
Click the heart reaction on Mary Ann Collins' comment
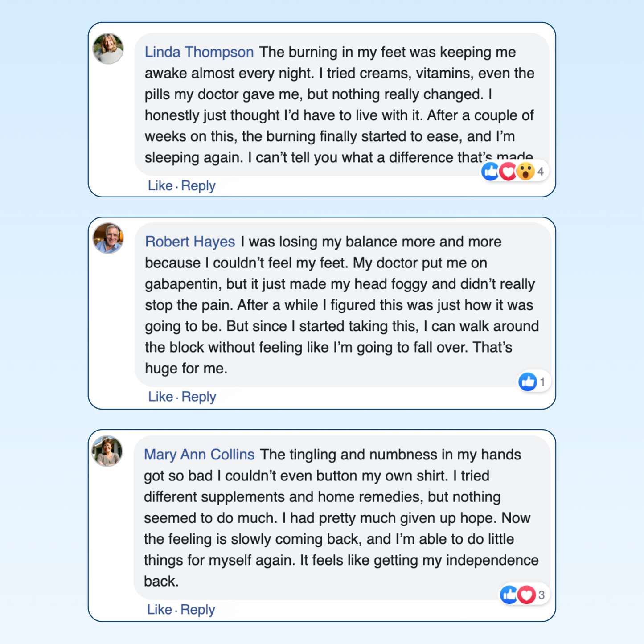[x=526, y=595]
